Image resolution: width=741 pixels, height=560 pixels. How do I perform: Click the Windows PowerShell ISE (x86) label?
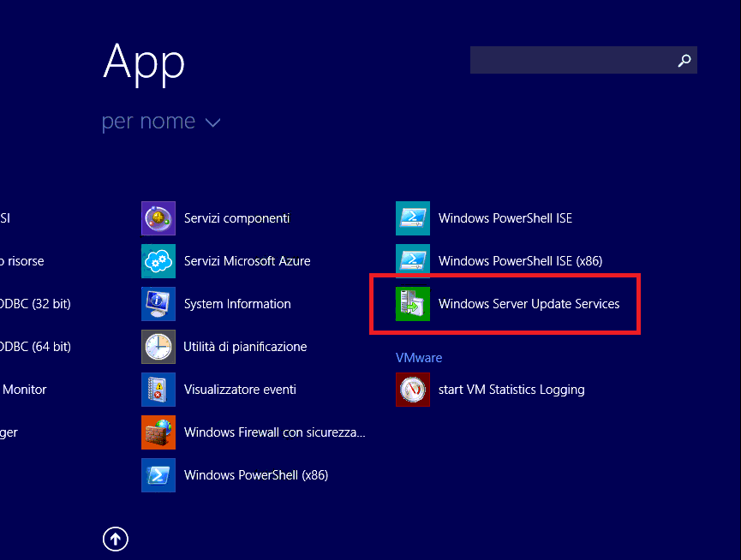coord(520,261)
